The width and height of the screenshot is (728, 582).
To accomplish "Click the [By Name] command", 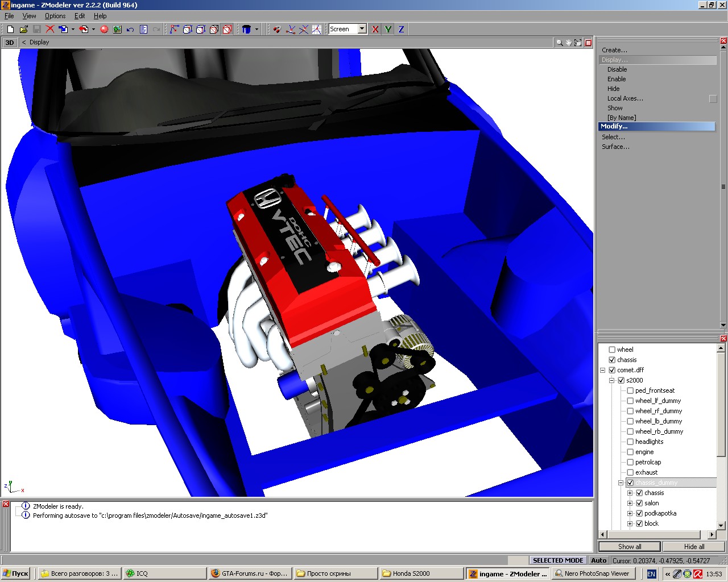I will [622, 118].
